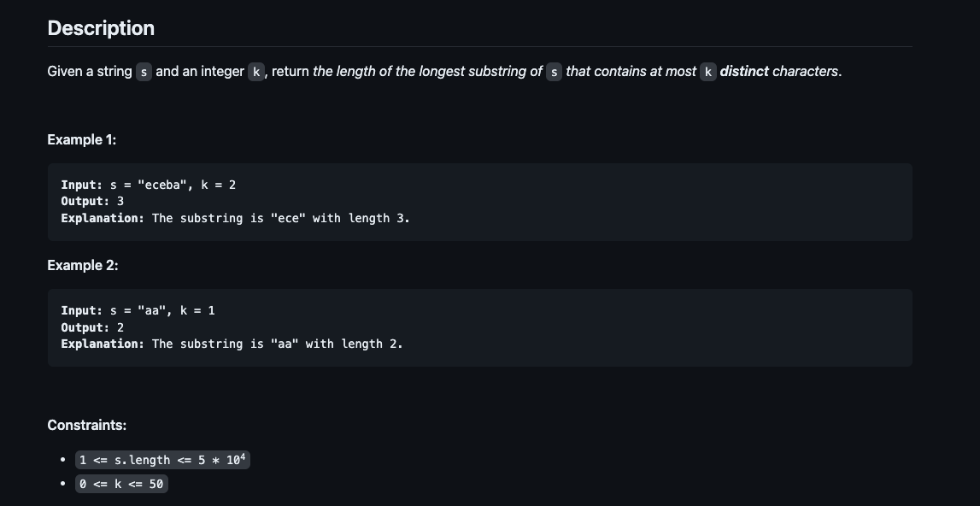
Task: Select the "Example 1:" heading
Action: (x=82, y=139)
